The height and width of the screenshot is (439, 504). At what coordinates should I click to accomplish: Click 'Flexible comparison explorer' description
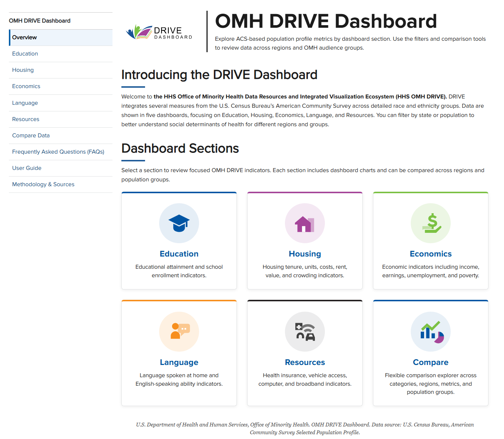coord(431,383)
